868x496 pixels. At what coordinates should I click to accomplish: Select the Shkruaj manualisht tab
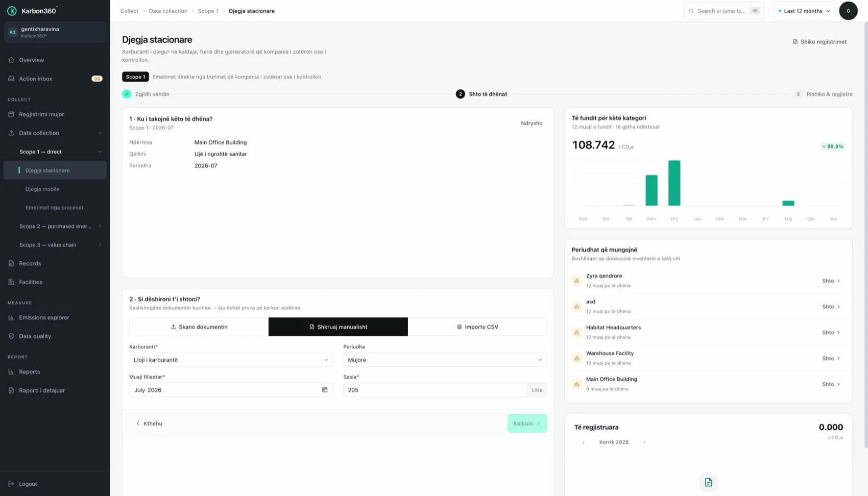pos(338,327)
